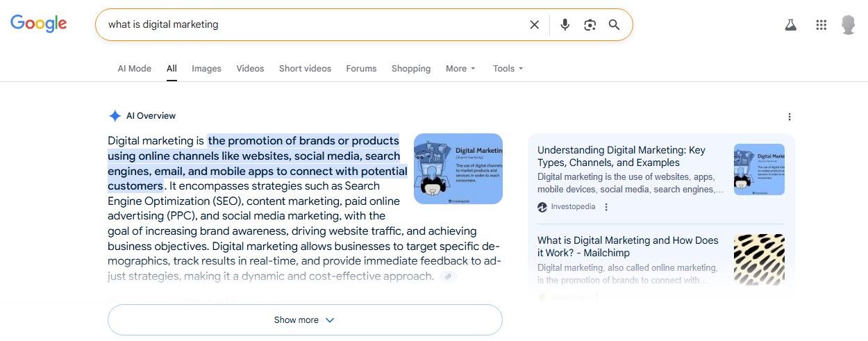
Task: Open Investopedia result three-dot menu
Action: pyautogui.click(x=606, y=207)
